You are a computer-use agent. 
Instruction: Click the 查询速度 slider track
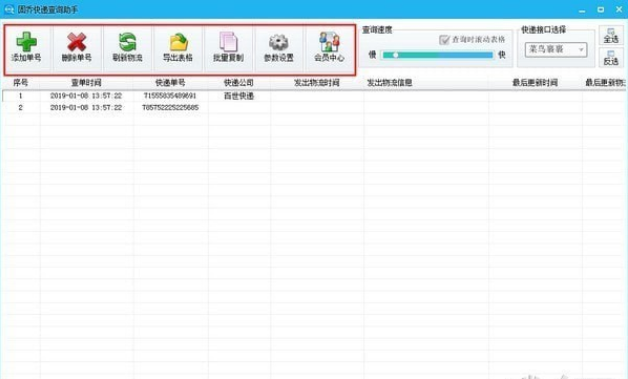pos(437,55)
